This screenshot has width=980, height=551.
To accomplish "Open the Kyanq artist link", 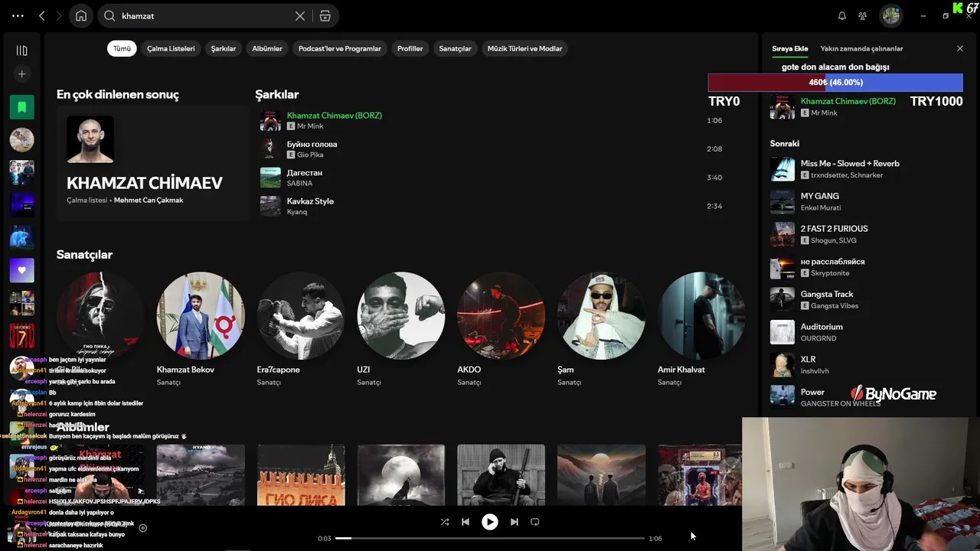I will (297, 212).
